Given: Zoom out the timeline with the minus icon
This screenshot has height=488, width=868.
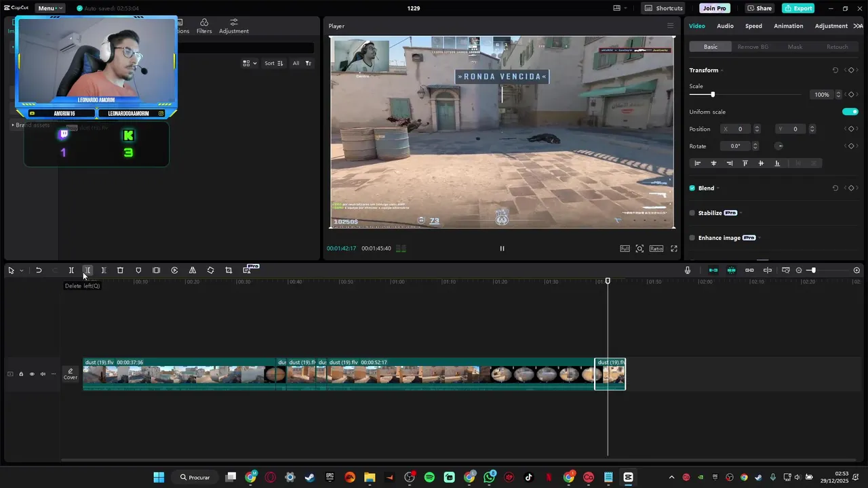Looking at the screenshot, I should [799, 270].
